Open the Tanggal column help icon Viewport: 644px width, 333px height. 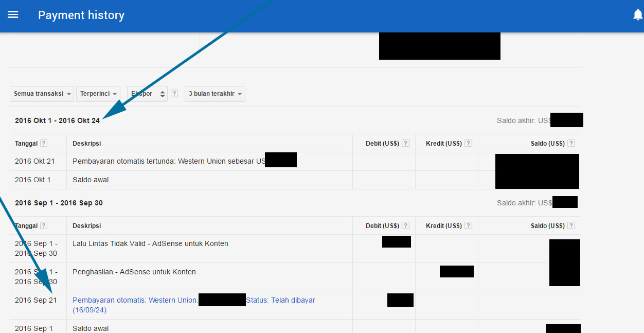(44, 143)
